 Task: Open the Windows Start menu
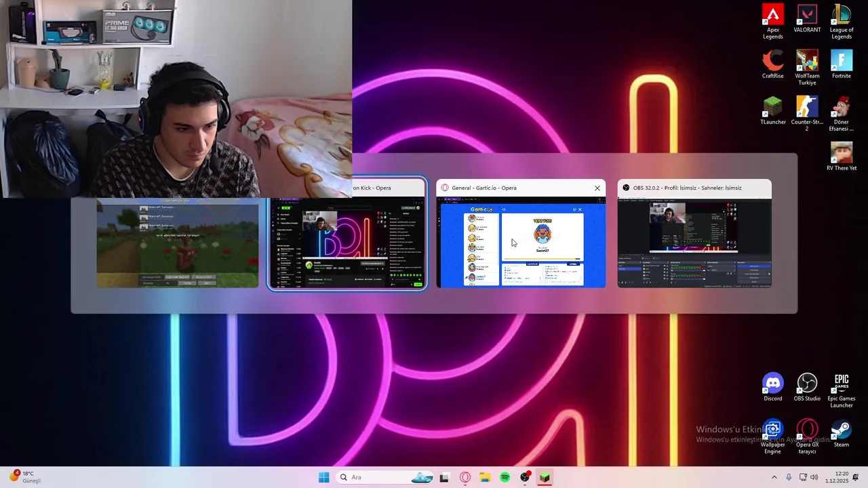click(x=324, y=477)
